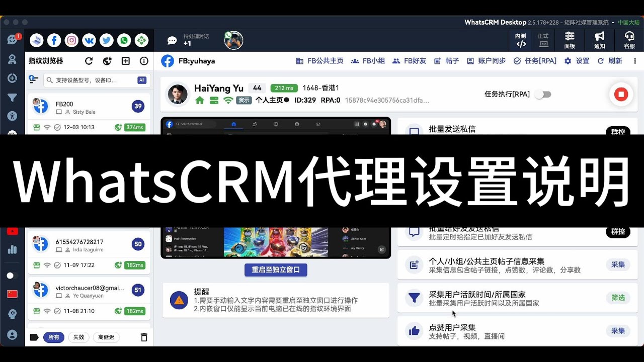
Task: Open the FB好友 tab
Action: click(x=410, y=61)
